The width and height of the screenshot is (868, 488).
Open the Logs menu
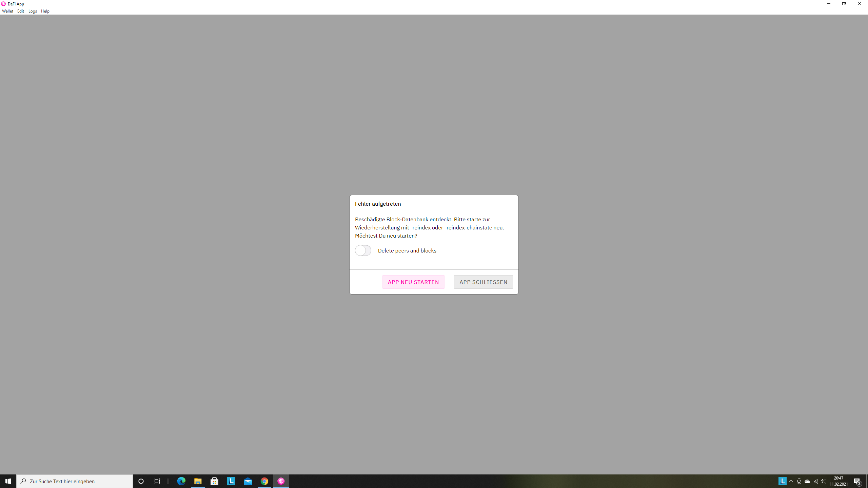pyautogui.click(x=33, y=11)
